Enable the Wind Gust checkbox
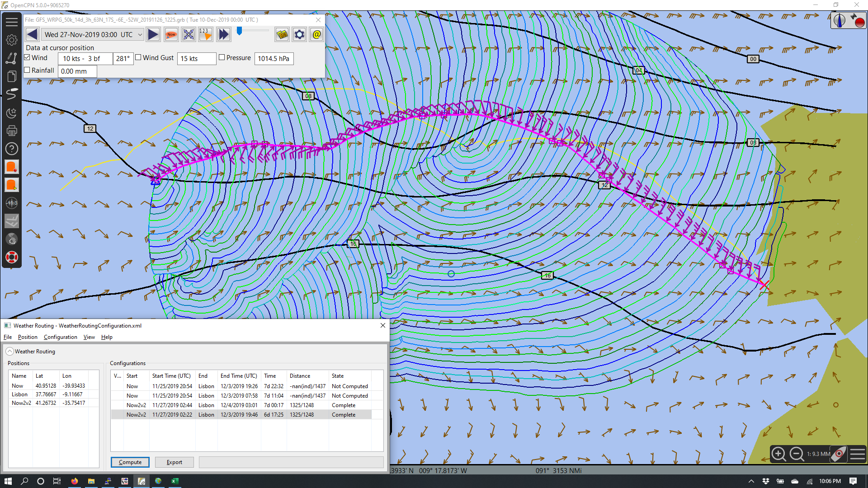Viewport: 868px width, 488px height. [x=138, y=57]
